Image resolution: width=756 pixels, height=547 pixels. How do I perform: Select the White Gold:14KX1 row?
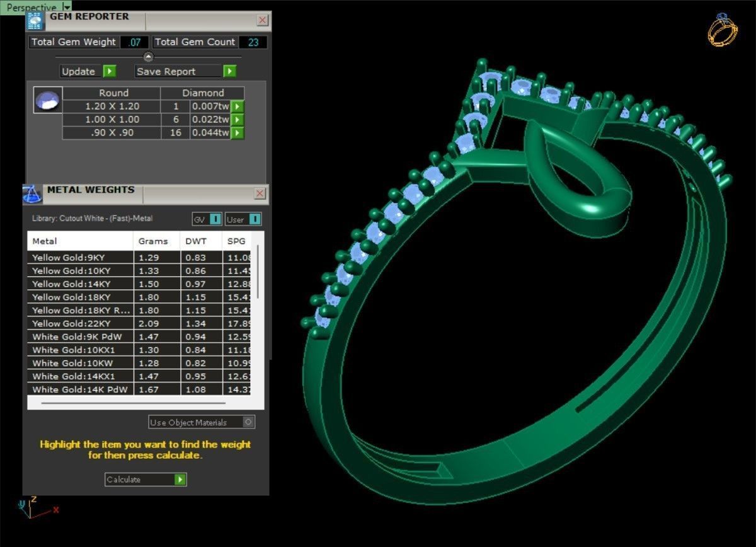pyautogui.click(x=139, y=377)
